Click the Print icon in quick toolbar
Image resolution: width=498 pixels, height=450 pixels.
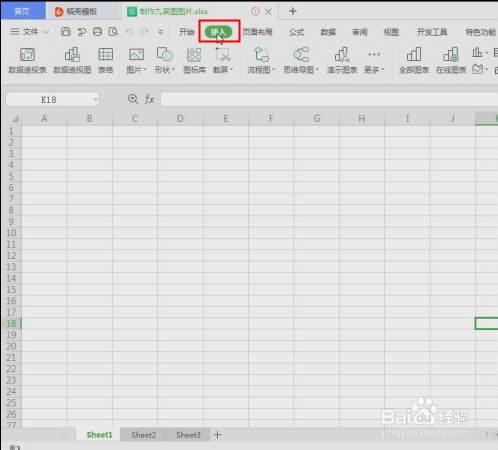pos(97,32)
